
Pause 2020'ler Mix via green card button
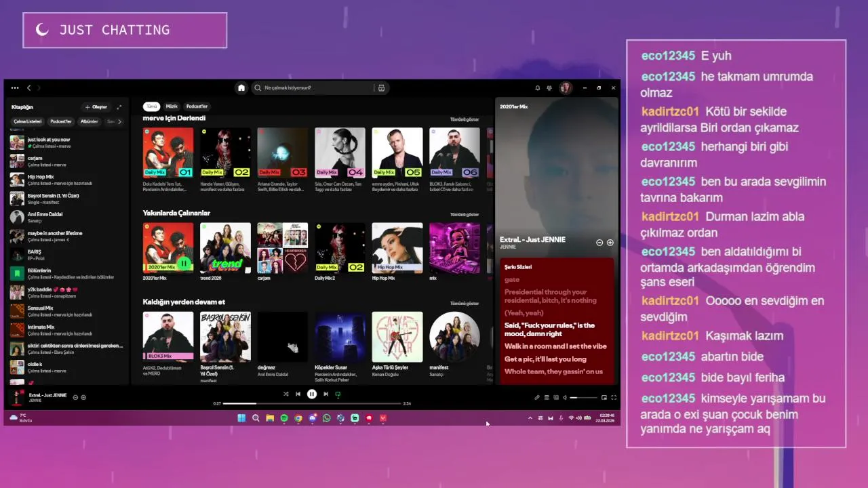coord(183,263)
